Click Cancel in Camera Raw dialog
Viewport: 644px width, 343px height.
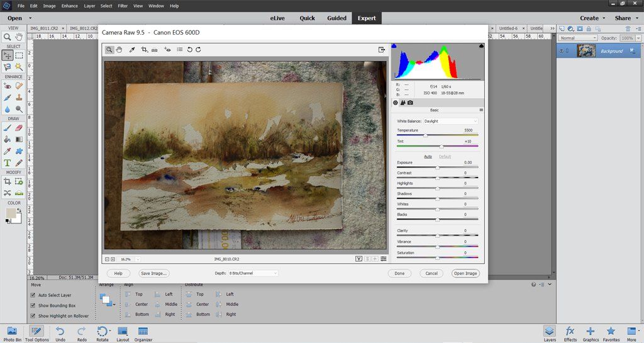(x=431, y=273)
